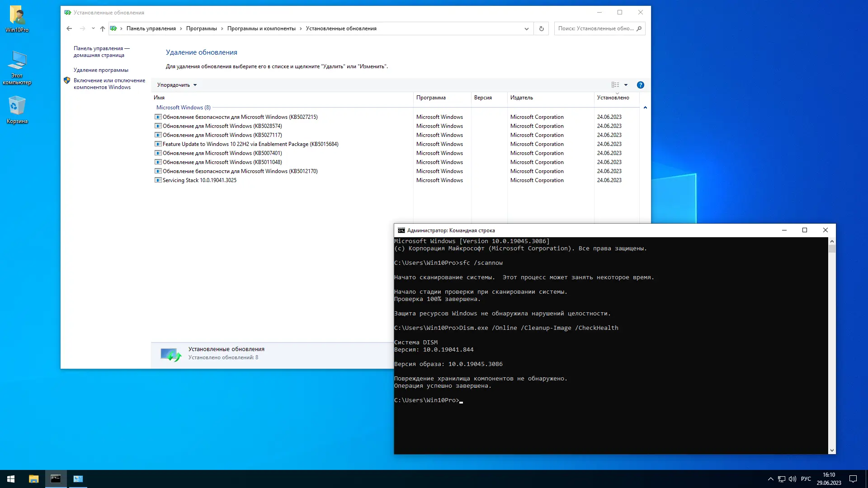
Task: Open Включение или отключение компонентов Windows
Action: (109, 84)
